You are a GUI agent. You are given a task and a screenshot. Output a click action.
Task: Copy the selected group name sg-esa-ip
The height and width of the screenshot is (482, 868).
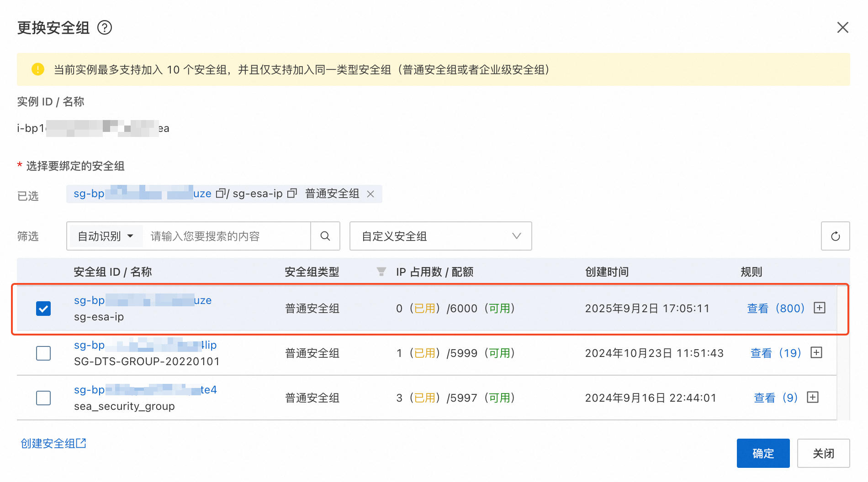(292, 194)
